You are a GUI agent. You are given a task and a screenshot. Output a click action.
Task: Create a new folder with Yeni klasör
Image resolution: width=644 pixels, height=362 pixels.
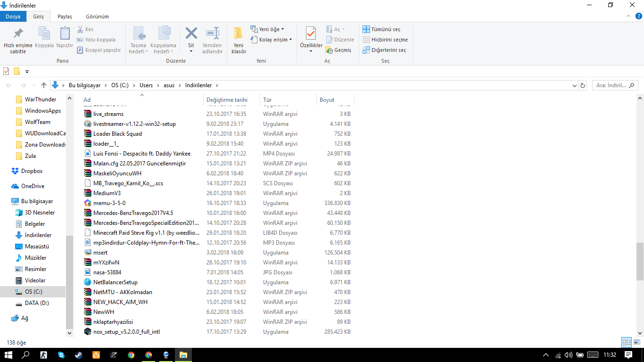(x=239, y=40)
